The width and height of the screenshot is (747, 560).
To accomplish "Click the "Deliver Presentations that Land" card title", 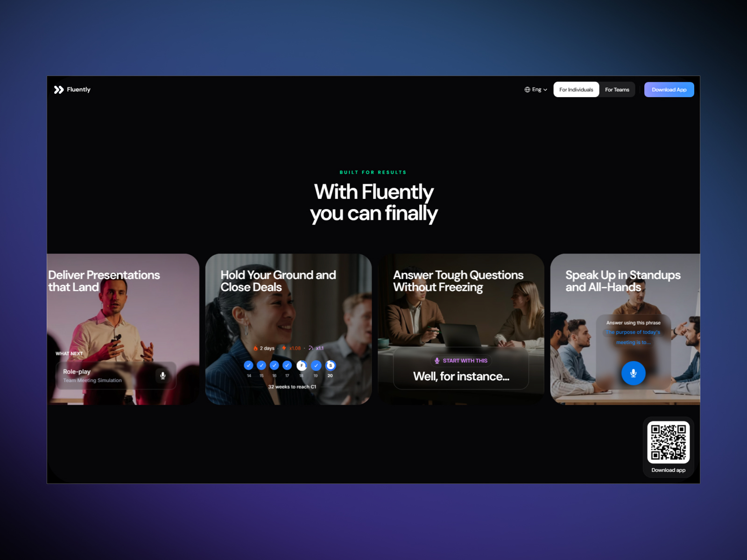I will [104, 281].
